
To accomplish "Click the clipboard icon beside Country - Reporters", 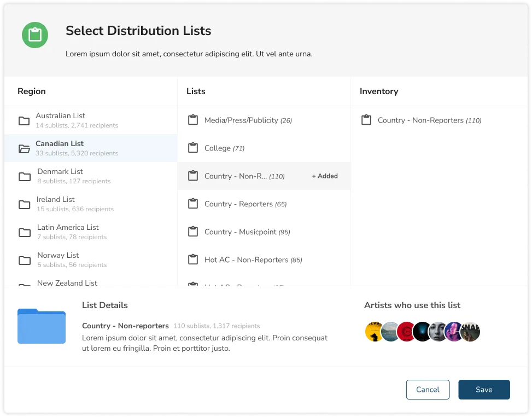I will tap(193, 203).
